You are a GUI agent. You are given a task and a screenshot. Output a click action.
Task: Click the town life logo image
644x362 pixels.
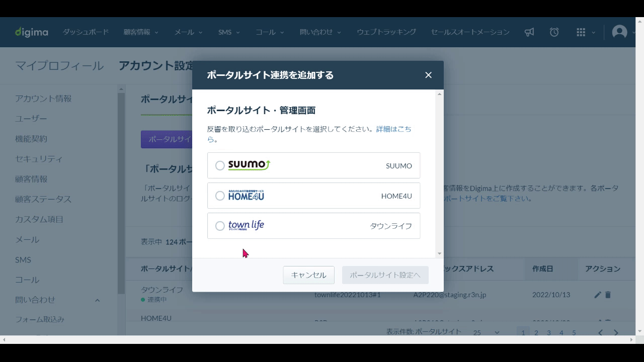(246, 225)
